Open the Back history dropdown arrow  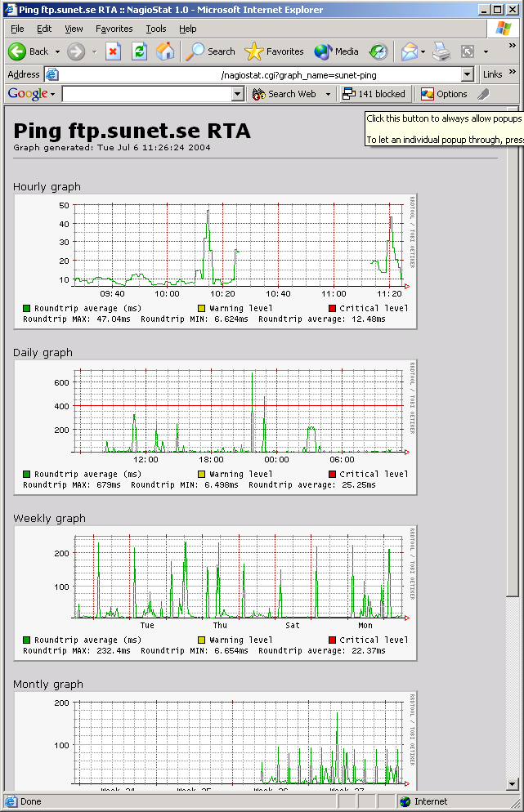tap(56, 51)
